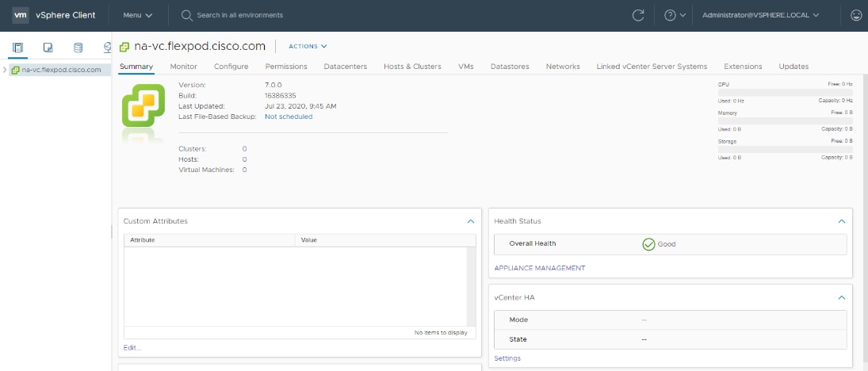Click the vCenter HA Mode row
The image size is (868, 371).
670,320
